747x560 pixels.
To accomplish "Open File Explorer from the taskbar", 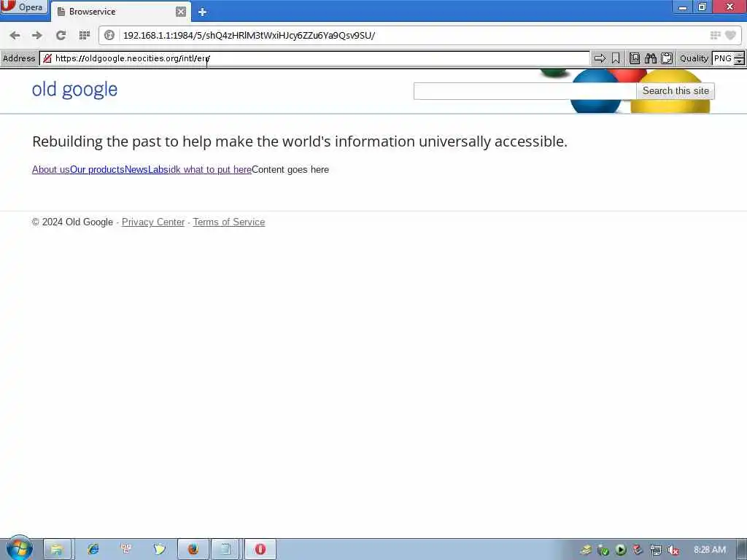I will click(x=57, y=550).
